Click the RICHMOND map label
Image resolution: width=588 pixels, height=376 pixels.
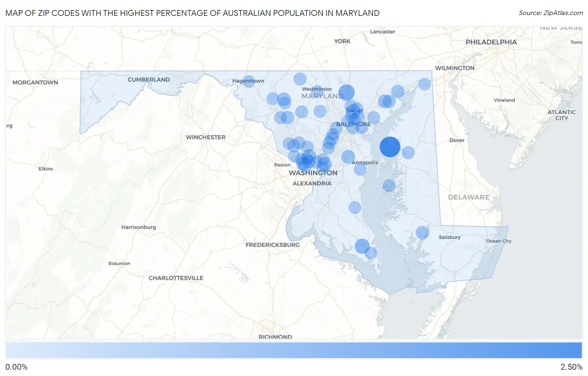coord(275,337)
